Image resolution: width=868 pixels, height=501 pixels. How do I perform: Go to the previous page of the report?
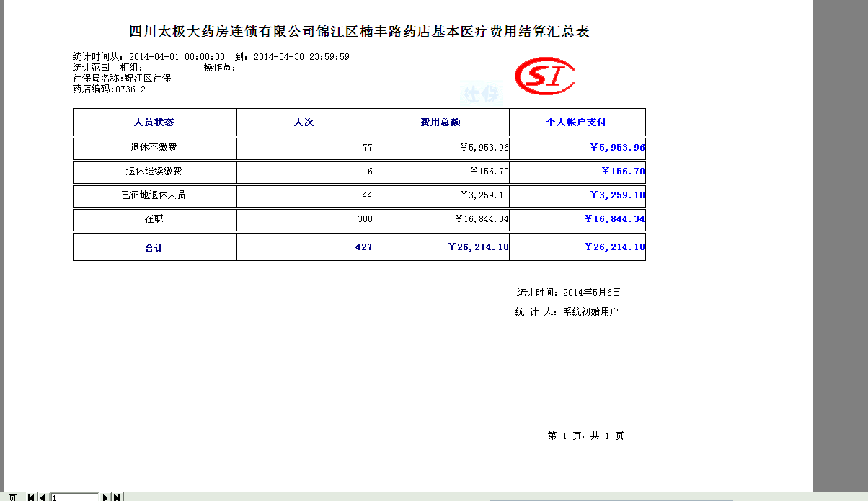click(x=43, y=497)
